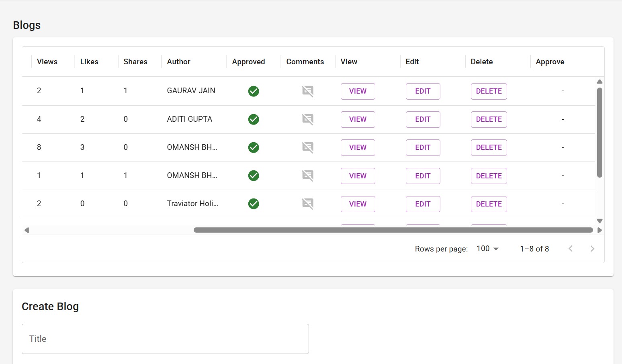View GAURAV JAIN's blog
This screenshot has height=364, width=622.
(358, 91)
